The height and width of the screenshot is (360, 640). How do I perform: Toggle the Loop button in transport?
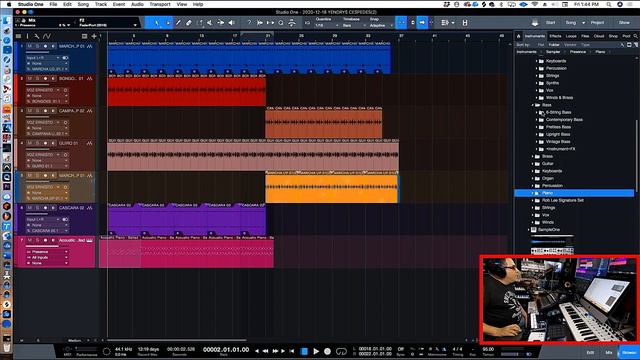[x=341, y=351]
